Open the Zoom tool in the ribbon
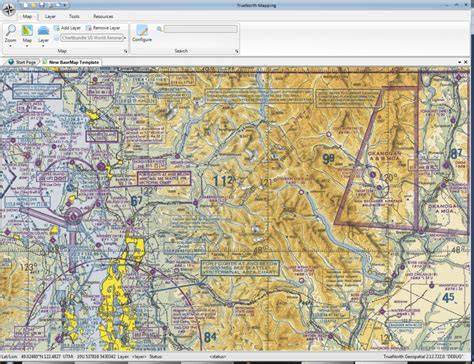Image resolution: width=474 pixels, height=364 pixels. tap(11, 33)
